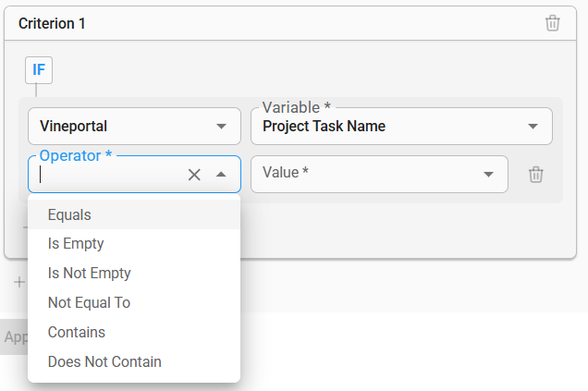Focus the Operator text input field
This screenshot has height=391, width=588.
[106, 175]
